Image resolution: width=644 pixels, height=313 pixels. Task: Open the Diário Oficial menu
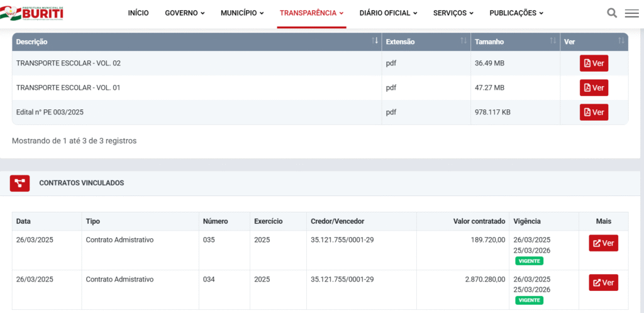click(x=388, y=13)
